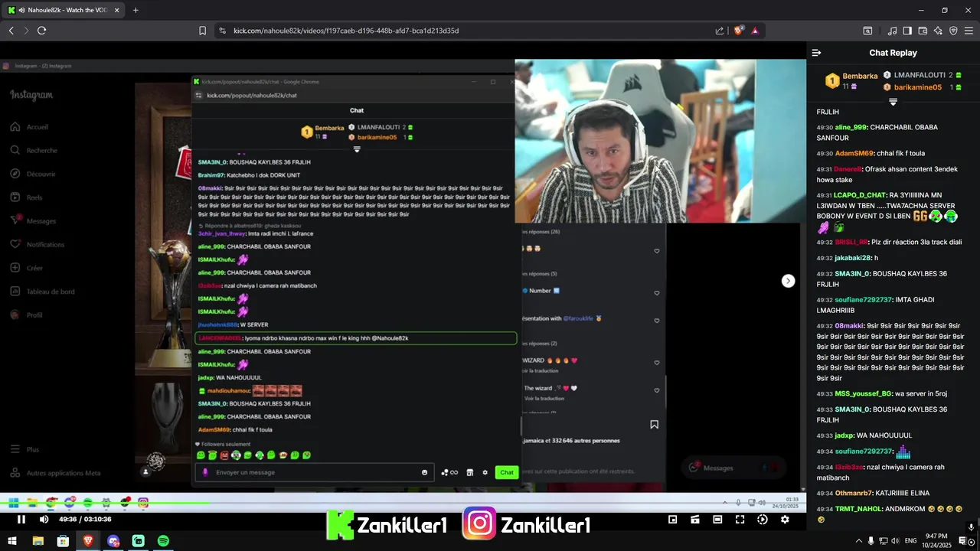
Task: Enter fullscreen in the video player
Action: tap(740, 520)
